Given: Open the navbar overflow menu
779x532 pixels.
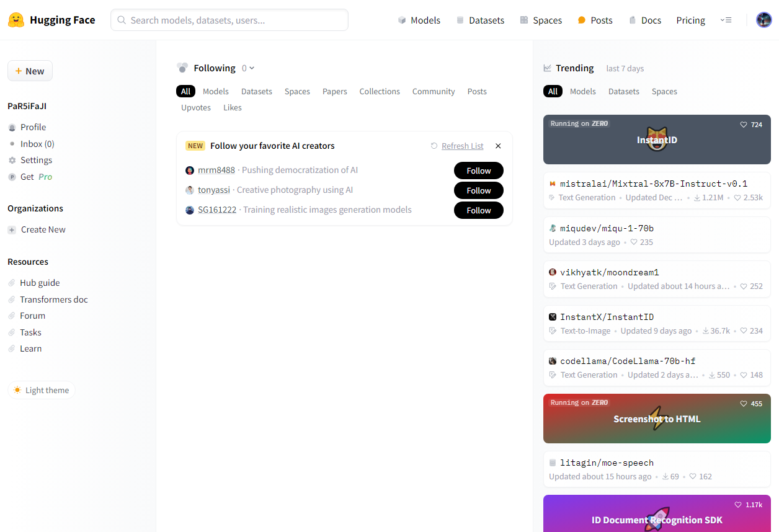Looking at the screenshot, I should [x=726, y=20].
